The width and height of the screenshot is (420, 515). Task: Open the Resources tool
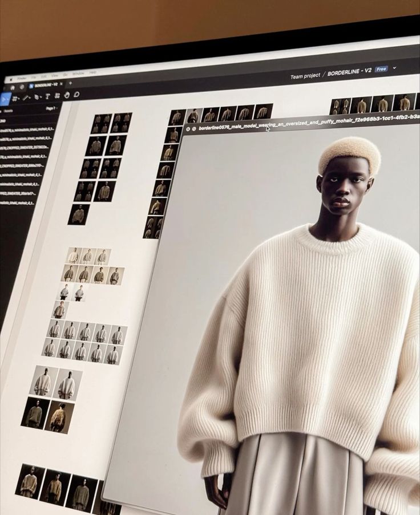point(57,96)
